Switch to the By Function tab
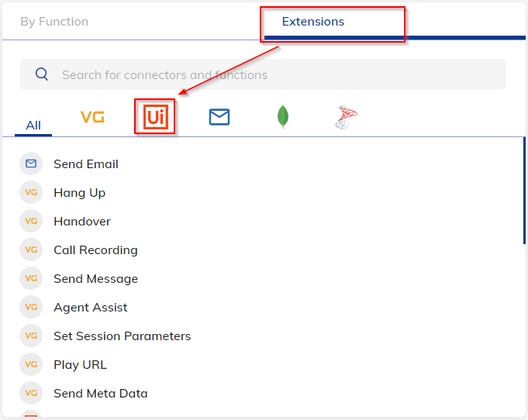 coord(54,22)
